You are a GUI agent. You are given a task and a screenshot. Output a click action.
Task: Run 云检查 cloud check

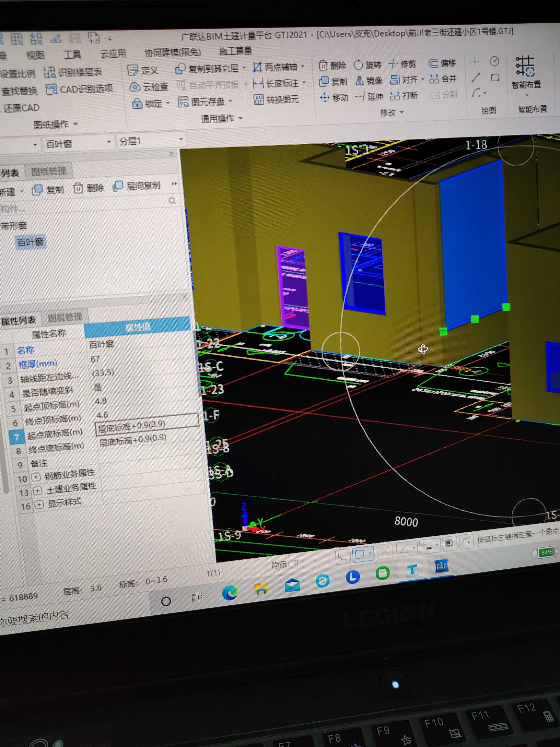[149, 87]
